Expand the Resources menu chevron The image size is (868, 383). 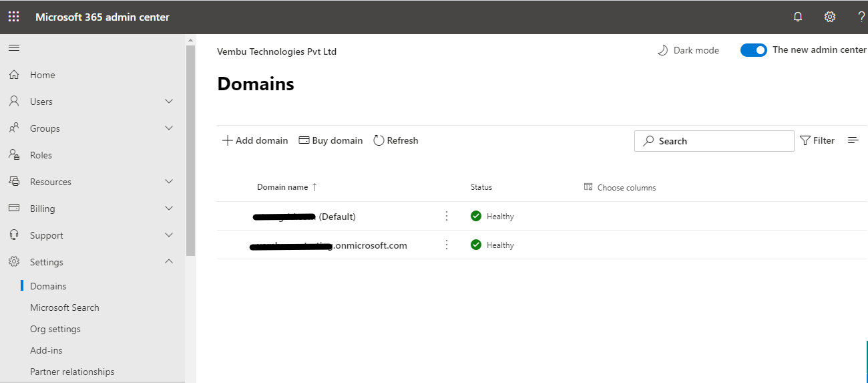(x=169, y=181)
